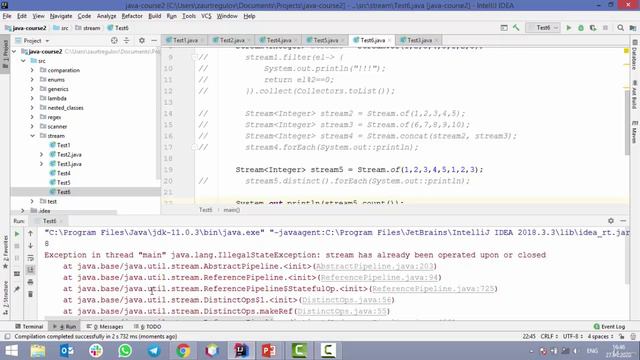Image resolution: width=640 pixels, height=360 pixels.
Task: Select Test4 file in project tree
Action: (63, 173)
